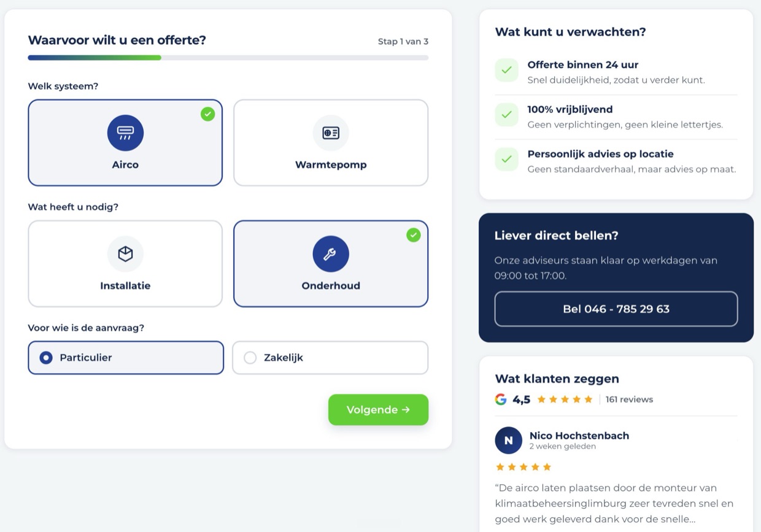Select the Warmtepomp system card label
Image resolution: width=761 pixels, height=532 pixels.
(331, 164)
